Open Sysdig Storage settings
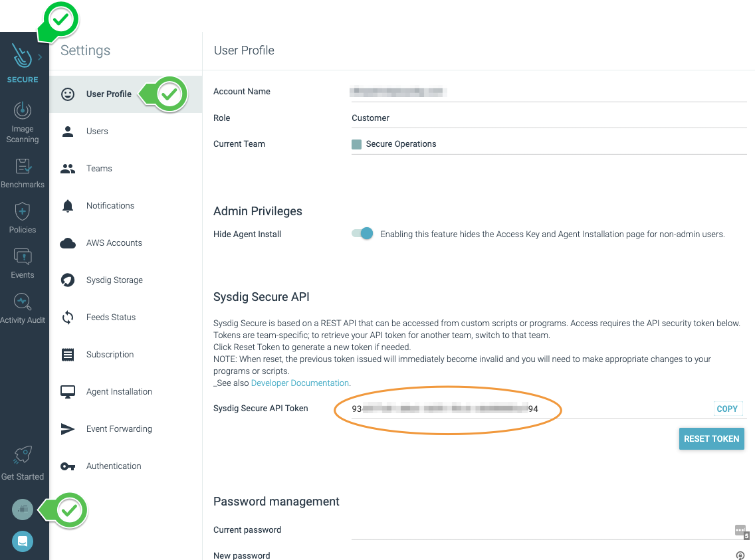This screenshot has height=560, width=755. click(126, 280)
